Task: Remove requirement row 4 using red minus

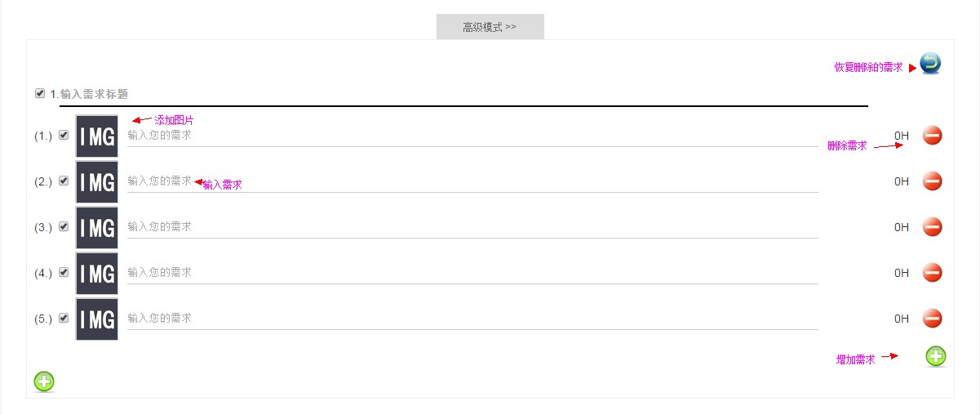Action: (932, 273)
